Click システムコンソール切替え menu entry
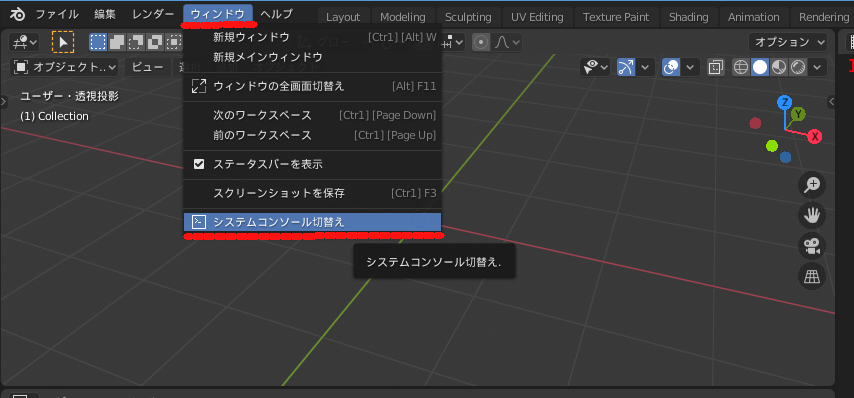This screenshot has height=398, width=854. [313, 222]
